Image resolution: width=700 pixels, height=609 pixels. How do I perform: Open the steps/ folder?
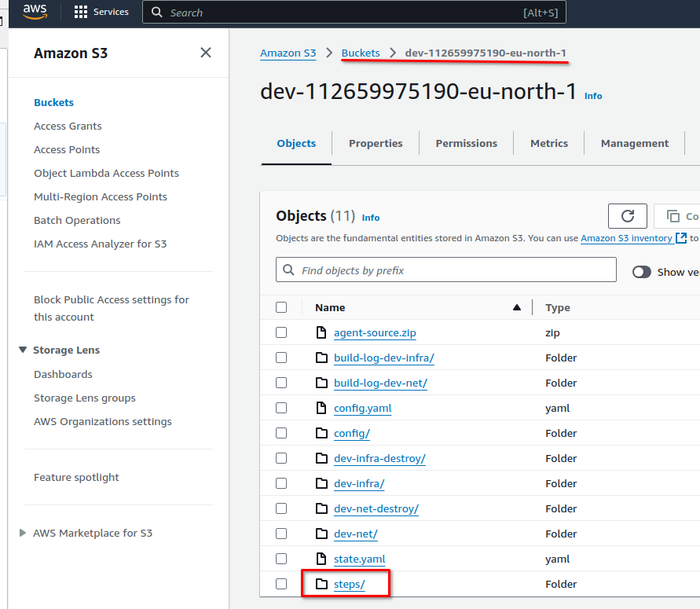[349, 584]
